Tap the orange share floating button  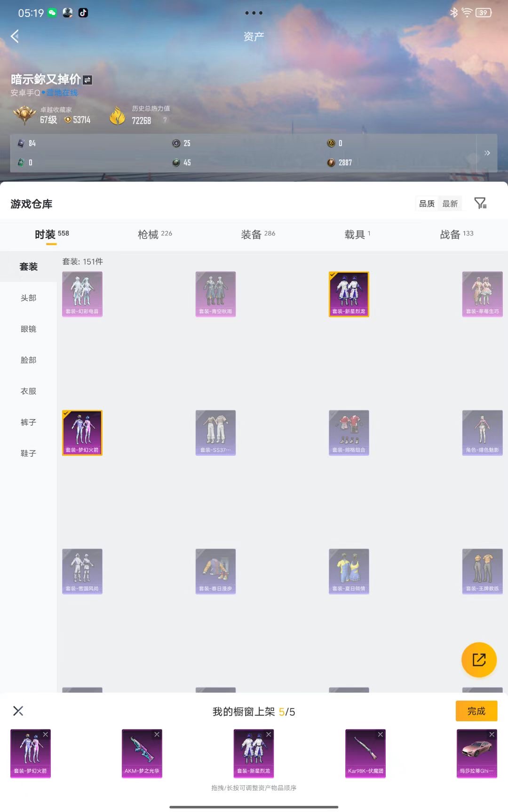pyautogui.click(x=479, y=659)
